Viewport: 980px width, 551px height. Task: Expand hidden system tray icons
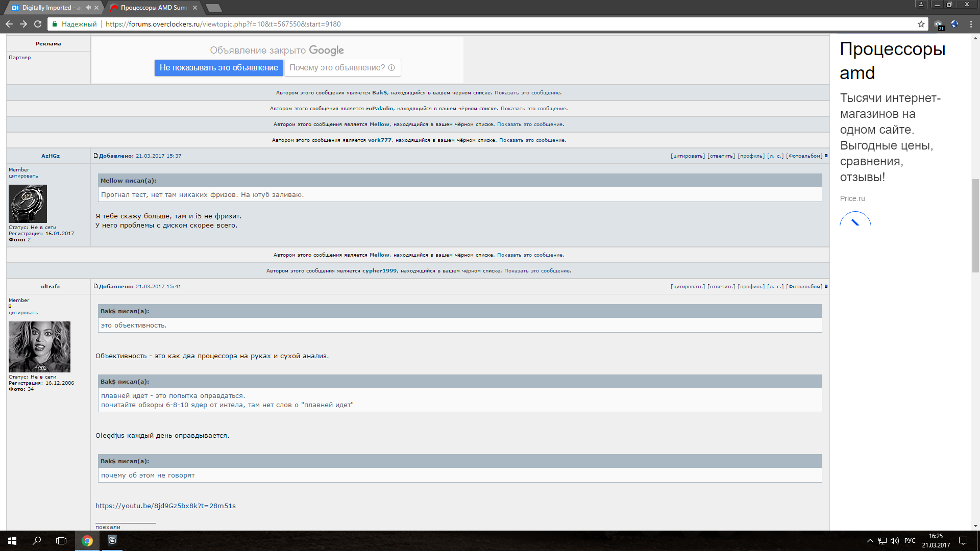[870, 541]
